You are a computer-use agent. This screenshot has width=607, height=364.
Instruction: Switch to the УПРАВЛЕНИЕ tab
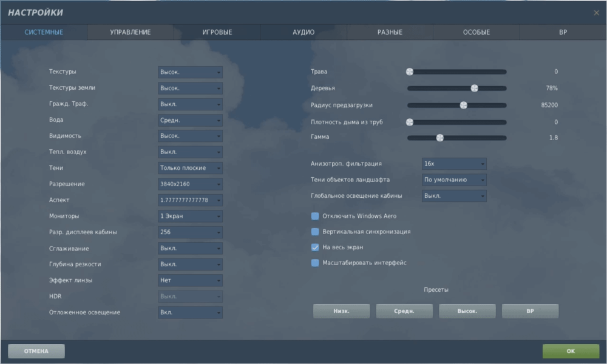point(129,32)
